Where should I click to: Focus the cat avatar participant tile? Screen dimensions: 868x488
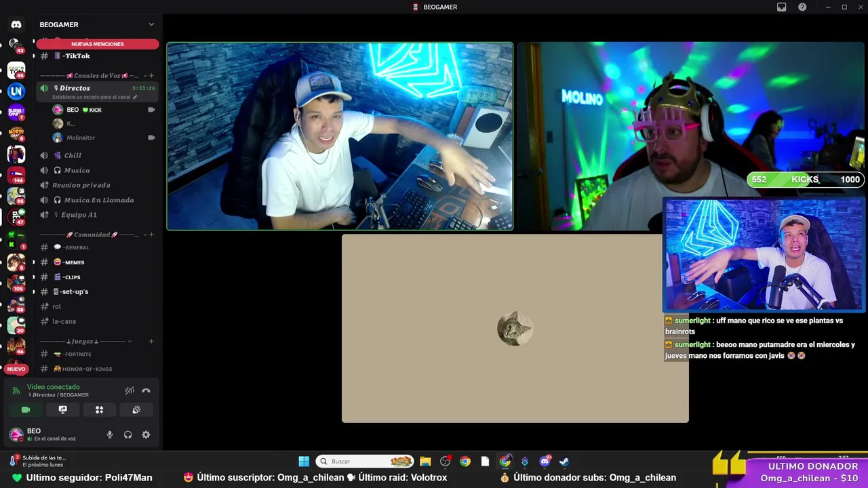click(515, 329)
